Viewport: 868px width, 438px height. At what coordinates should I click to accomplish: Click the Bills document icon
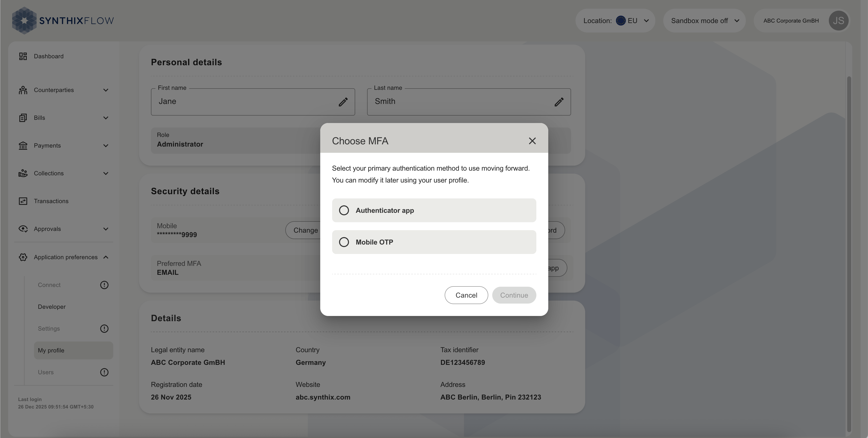tap(23, 118)
